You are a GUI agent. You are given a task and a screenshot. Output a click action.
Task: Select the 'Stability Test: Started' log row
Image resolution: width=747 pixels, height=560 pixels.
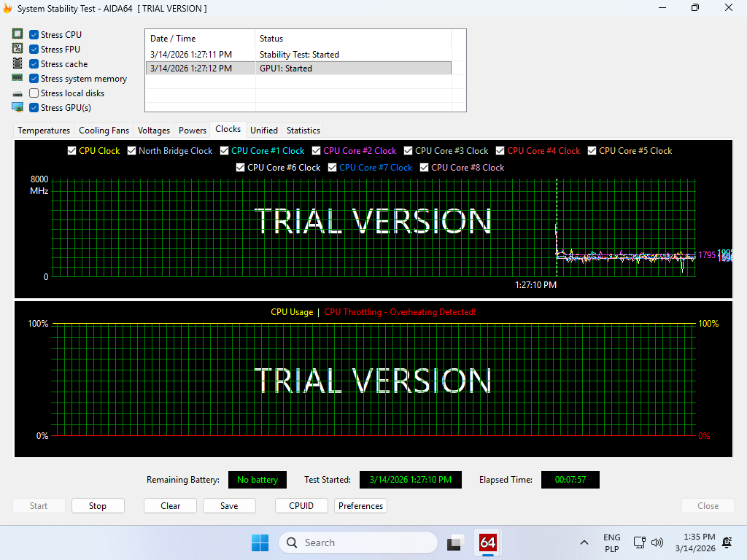pyautogui.click(x=298, y=54)
